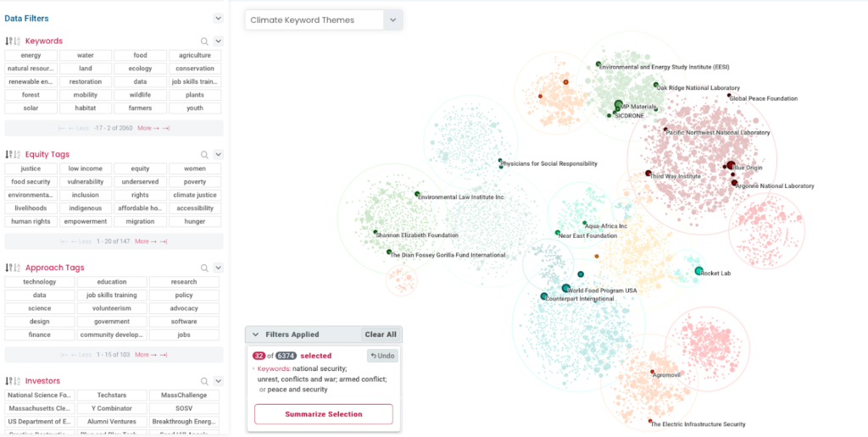
Task: Toggle the 'Y Combinator' investor filter
Action: (113, 408)
